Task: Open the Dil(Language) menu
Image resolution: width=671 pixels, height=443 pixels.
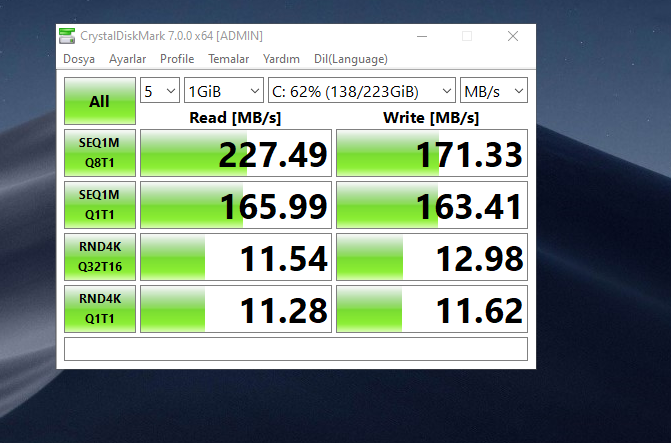Action: [350, 59]
